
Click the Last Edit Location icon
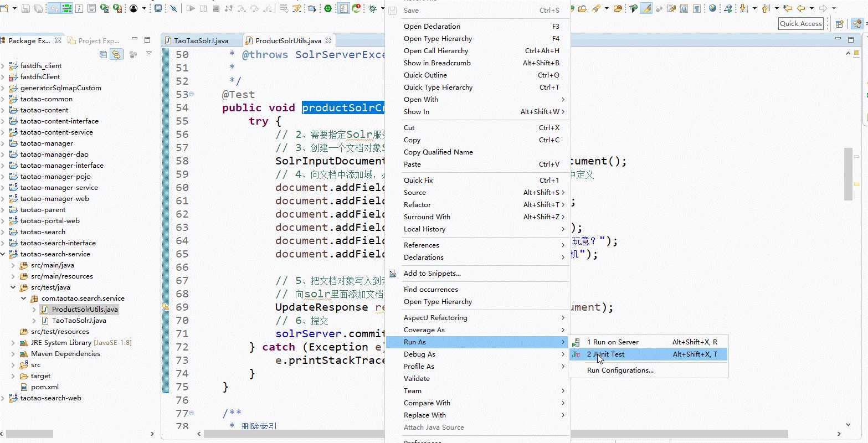click(x=788, y=8)
